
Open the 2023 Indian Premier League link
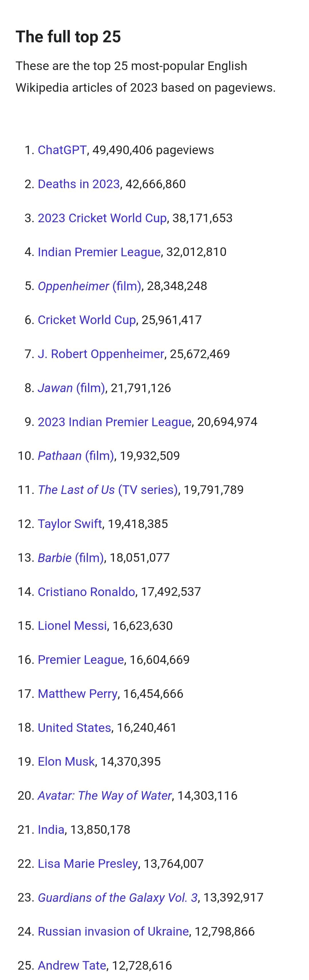coord(114,422)
